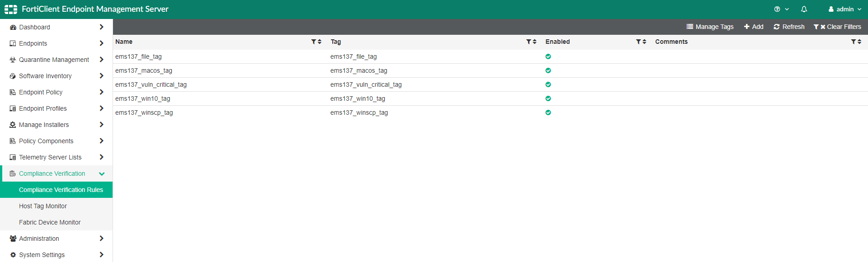Click the Endpoint Profiles icon
This screenshot has height=262, width=868.
click(x=13, y=108)
